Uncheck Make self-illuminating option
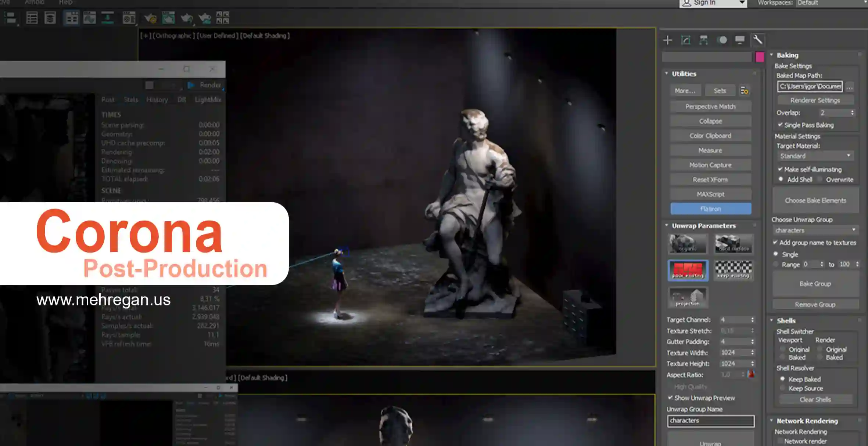 780,169
